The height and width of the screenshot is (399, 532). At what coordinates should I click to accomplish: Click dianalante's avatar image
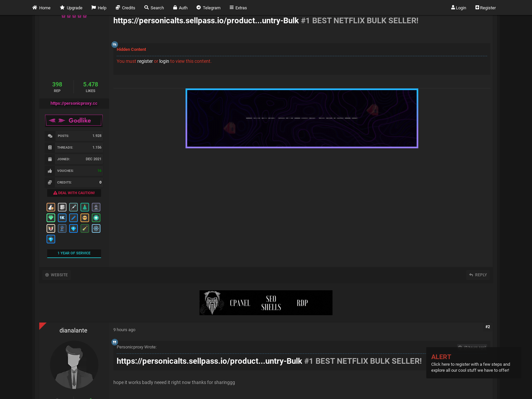[x=74, y=365]
